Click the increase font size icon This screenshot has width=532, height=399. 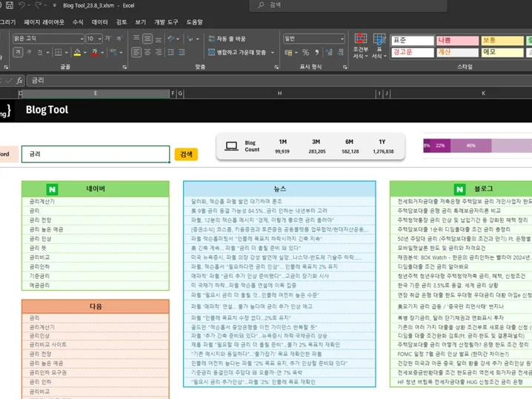coord(108,39)
